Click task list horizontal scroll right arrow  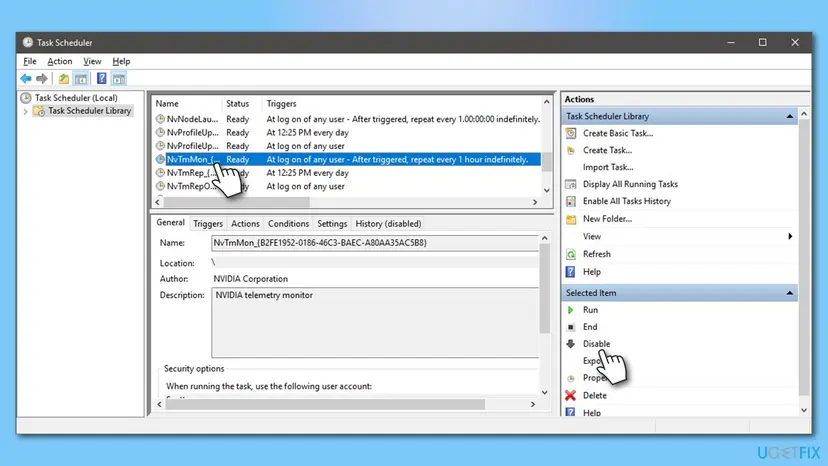coord(535,202)
